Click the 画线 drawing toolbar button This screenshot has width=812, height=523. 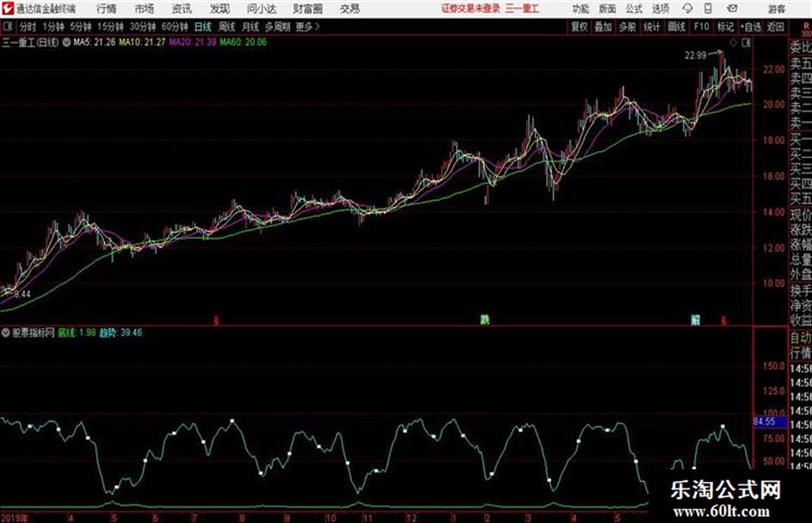676,27
